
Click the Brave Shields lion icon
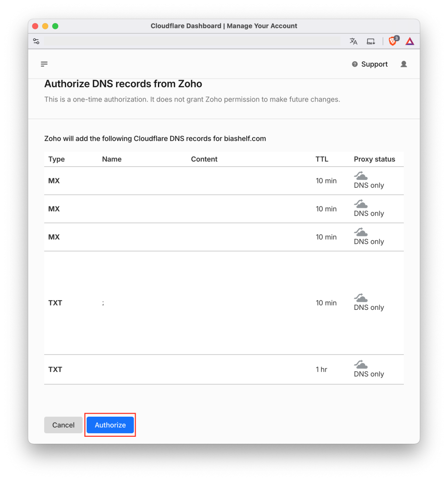393,41
